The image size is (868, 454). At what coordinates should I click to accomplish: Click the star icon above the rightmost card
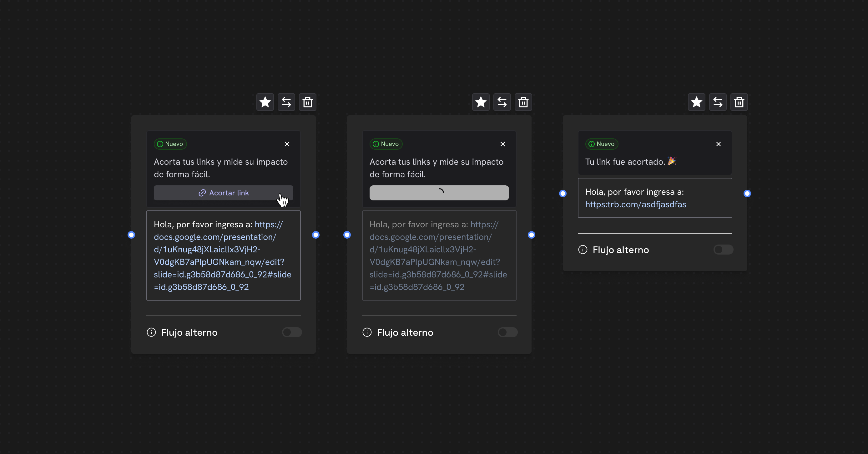point(696,102)
